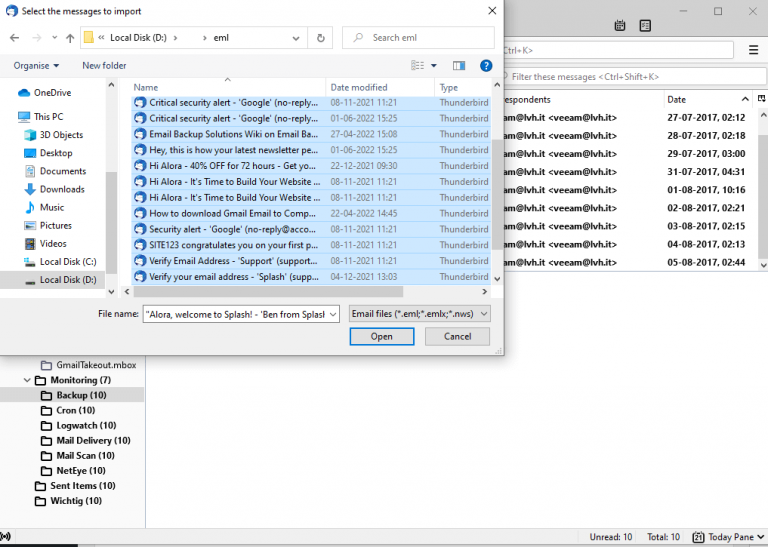Click New folder in toolbar

point(104,66)
